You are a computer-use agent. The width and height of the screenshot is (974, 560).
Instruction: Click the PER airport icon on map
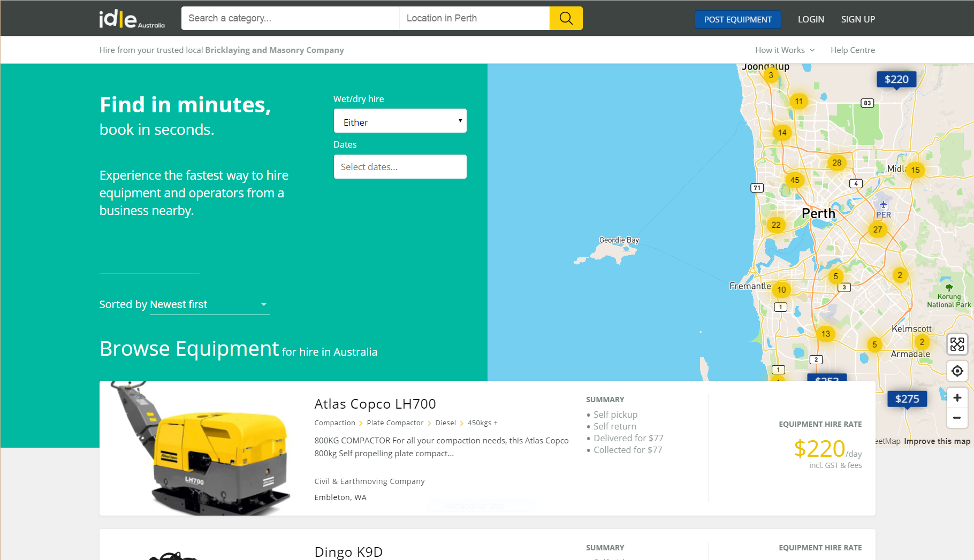[883, 204]
